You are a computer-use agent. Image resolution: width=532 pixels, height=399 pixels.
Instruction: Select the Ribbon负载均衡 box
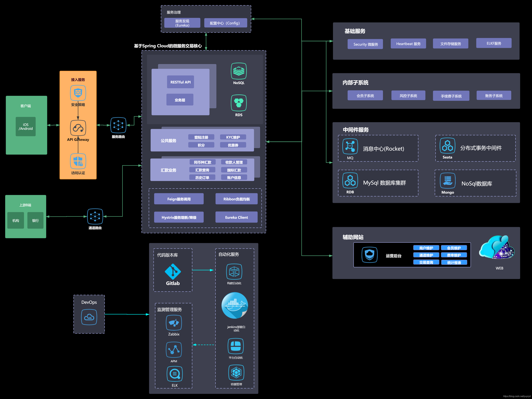237,199
